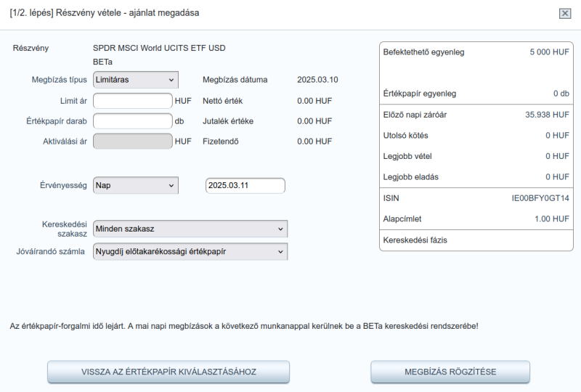Click the Befektethető egyenleg amount 5 000 HUF
581x392 pixels.
[549, 52]
